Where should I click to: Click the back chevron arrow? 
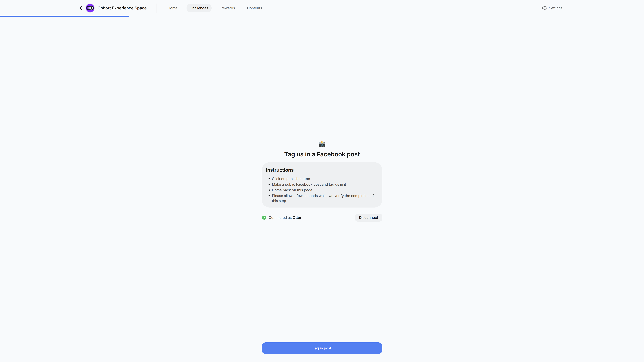[x=81, y=8]
